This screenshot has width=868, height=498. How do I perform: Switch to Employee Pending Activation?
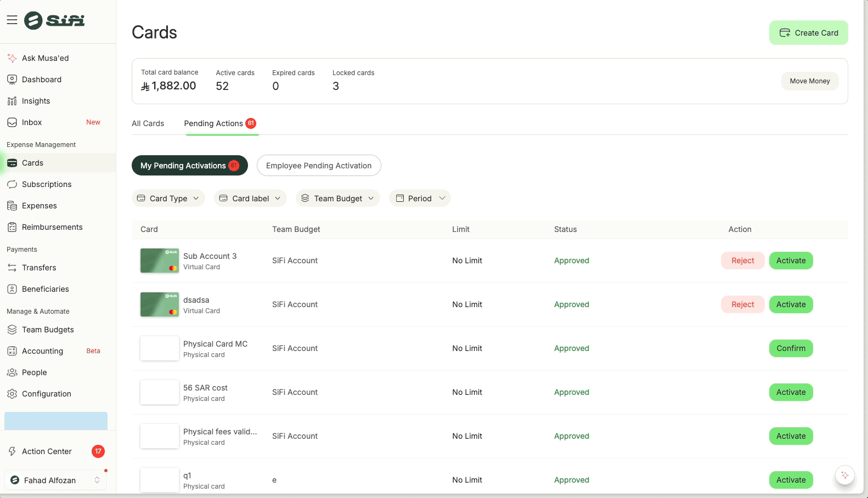tap(319, 166)
